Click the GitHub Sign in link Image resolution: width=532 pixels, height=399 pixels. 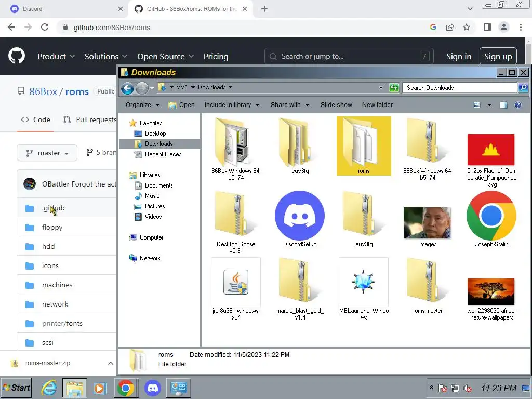459,56
